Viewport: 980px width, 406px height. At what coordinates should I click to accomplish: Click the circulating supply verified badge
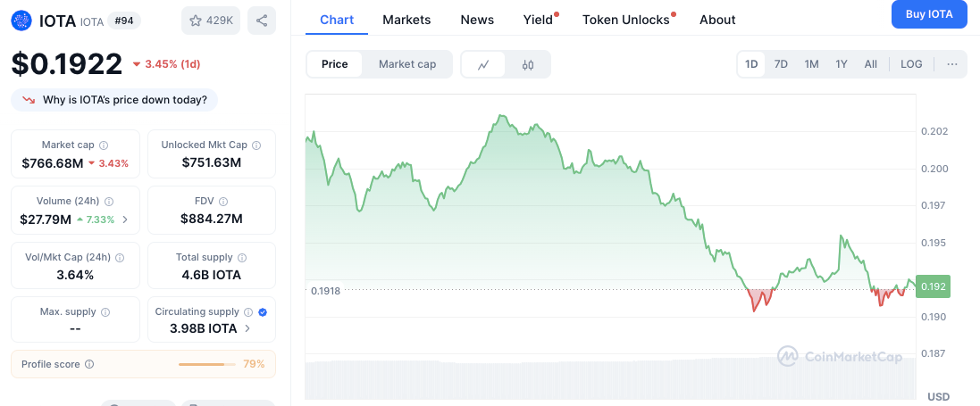(262, 312)
